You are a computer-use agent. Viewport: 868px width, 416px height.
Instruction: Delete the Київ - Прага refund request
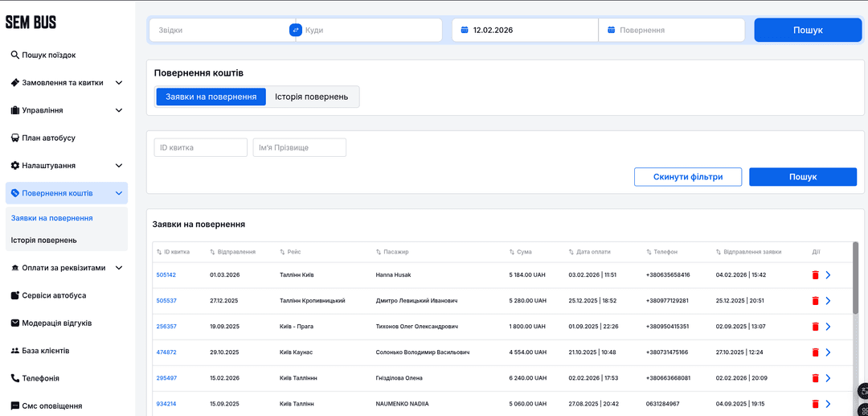pyautogui.click(x=815, y=327)
